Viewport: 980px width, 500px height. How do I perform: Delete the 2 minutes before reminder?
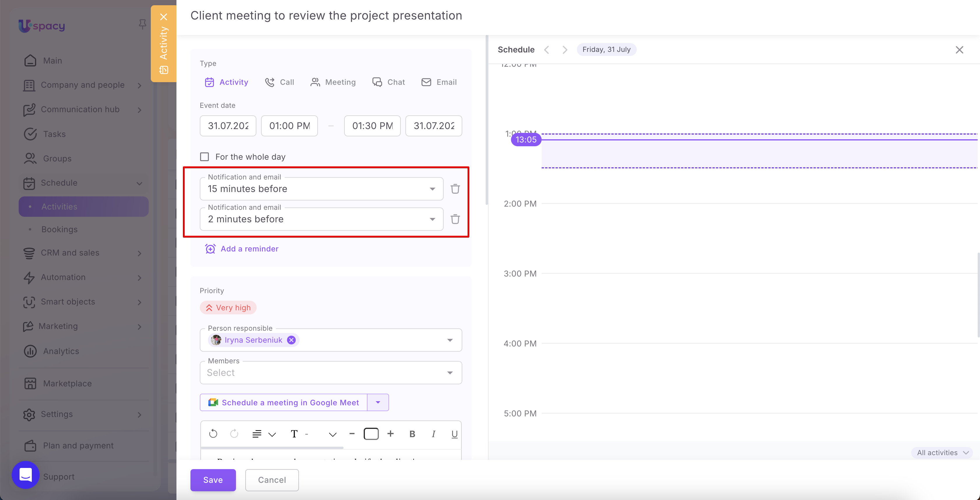pyautogui.click(x=455, y=219)
